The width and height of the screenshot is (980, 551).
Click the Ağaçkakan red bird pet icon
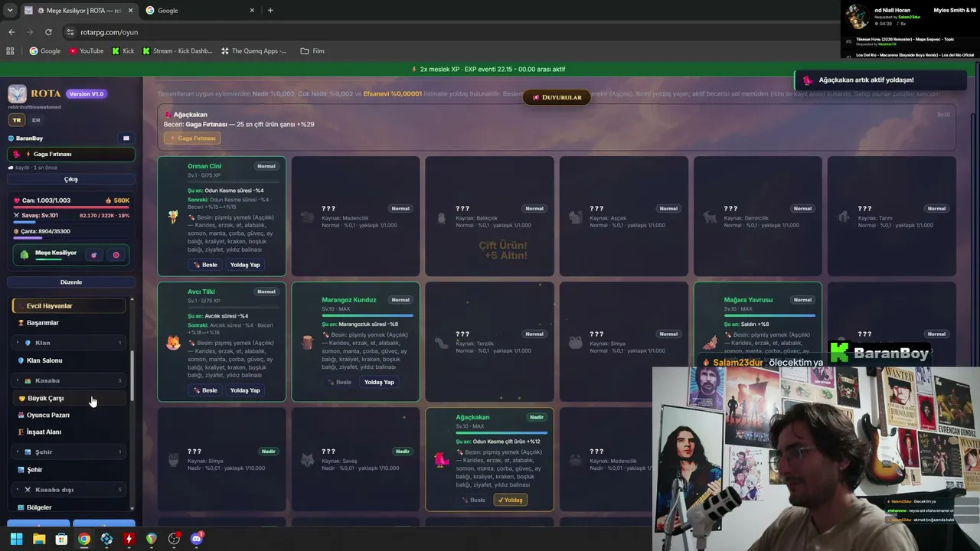[x=442, y=460]
